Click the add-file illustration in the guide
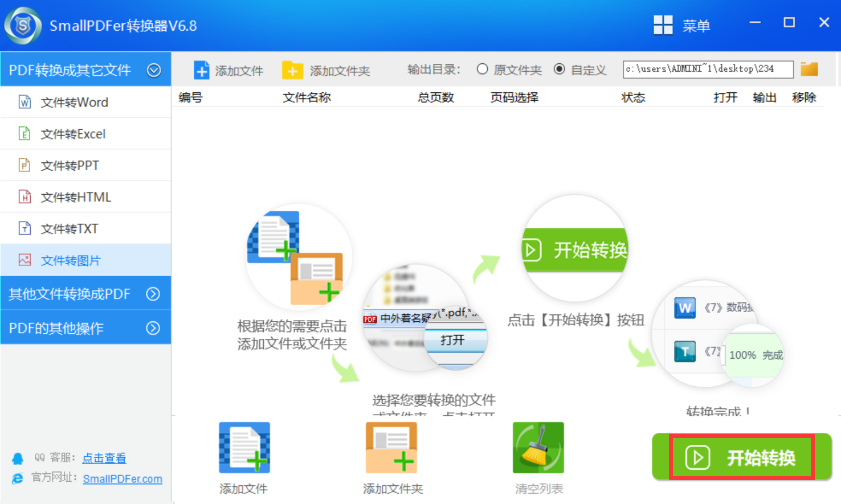 [298, 257]
